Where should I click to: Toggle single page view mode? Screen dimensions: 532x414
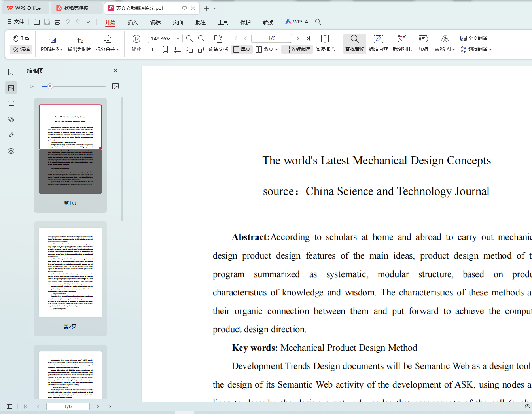242,49
